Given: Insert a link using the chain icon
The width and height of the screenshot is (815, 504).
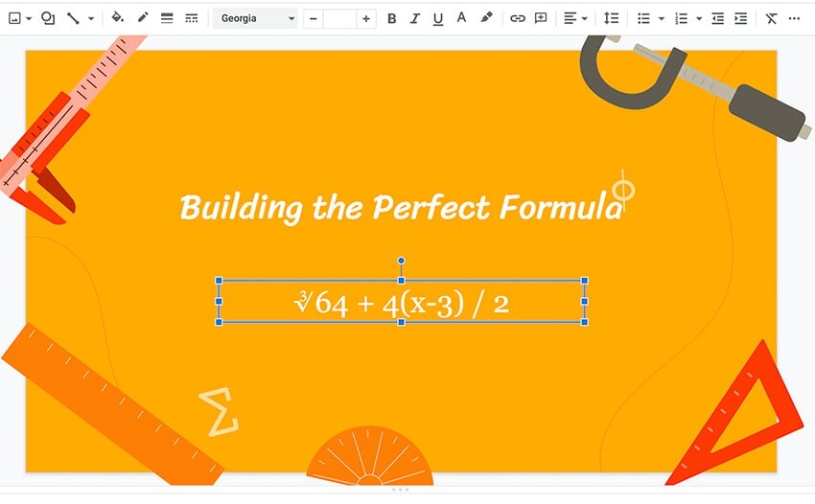Looking at the screenshot, I should pos(517,18).
